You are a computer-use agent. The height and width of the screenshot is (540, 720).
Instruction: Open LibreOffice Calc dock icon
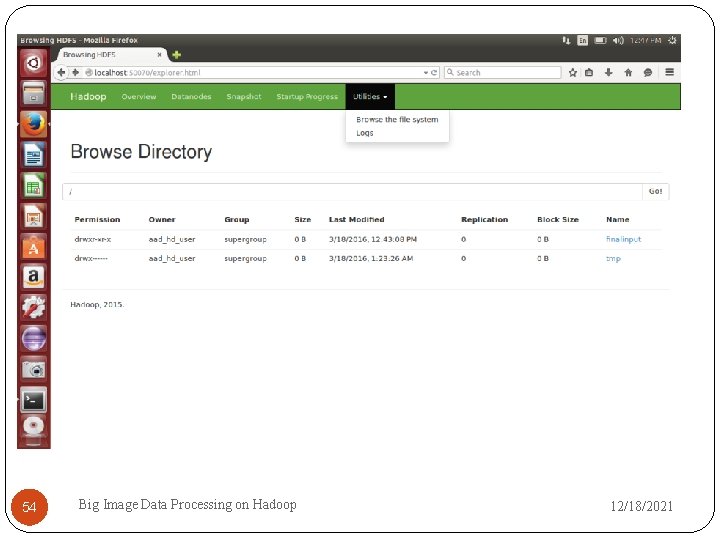tap(34, 186)
